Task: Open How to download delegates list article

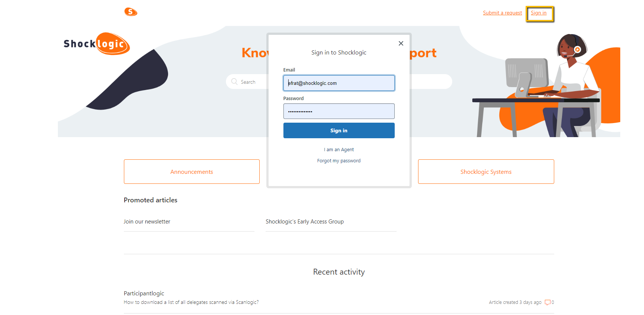Action: (x=191, y=302)
